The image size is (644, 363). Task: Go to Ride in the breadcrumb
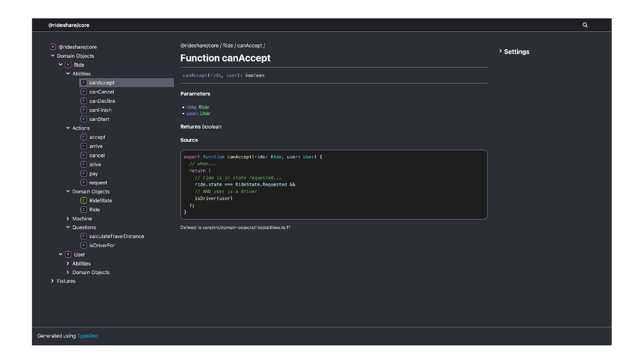228,46
